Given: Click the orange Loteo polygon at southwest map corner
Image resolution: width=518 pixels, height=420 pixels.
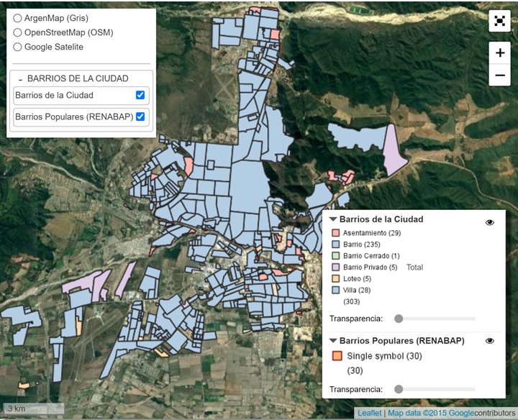Looking at the screenshot, I should tap(24, 385).
